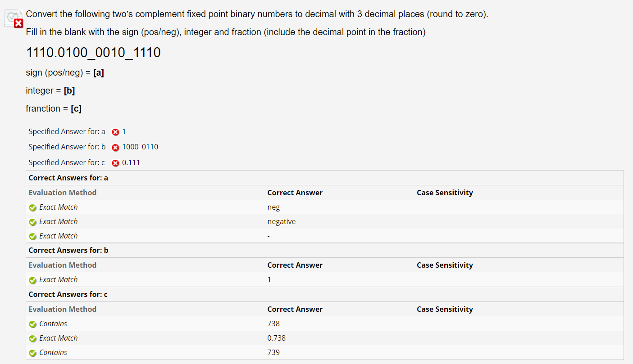Viewport: 633px width, 364px height.
Task: Click the green check in the "-" answer row
Action: click(32, 236)
